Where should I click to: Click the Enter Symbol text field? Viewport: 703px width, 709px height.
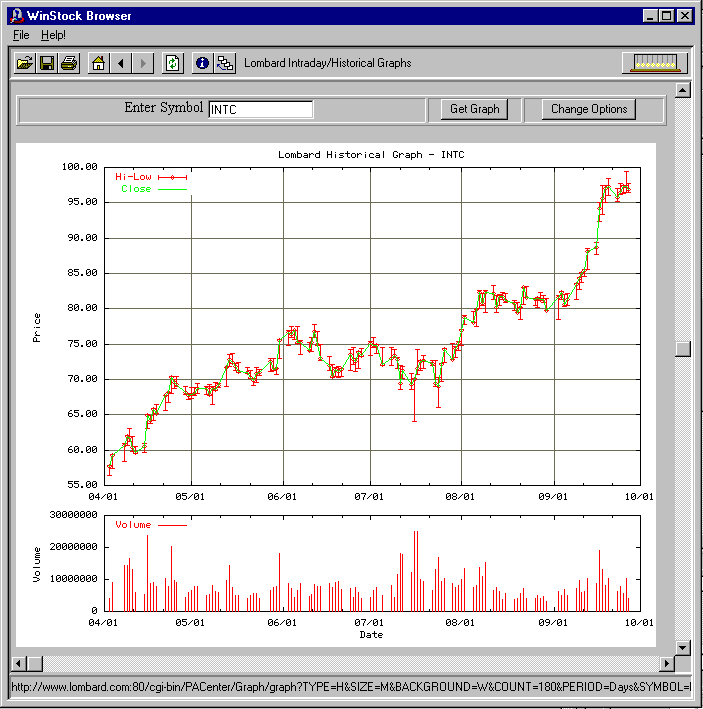pyautogui.click(x=260, y=109)
